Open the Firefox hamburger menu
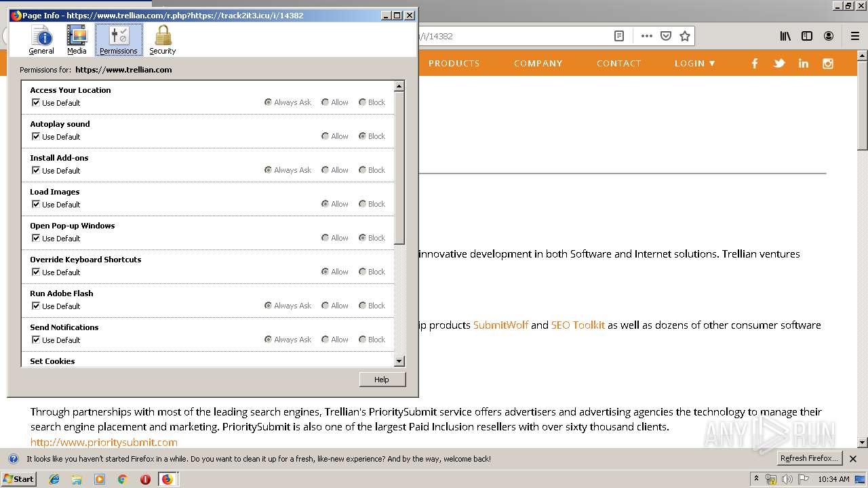This screenshot has width=868, height=488. tap(854, 36)
